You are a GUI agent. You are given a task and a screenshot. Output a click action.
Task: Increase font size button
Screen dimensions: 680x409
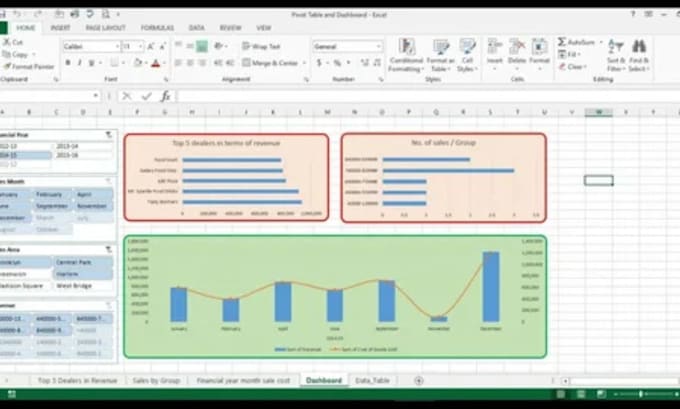[150, 46]
